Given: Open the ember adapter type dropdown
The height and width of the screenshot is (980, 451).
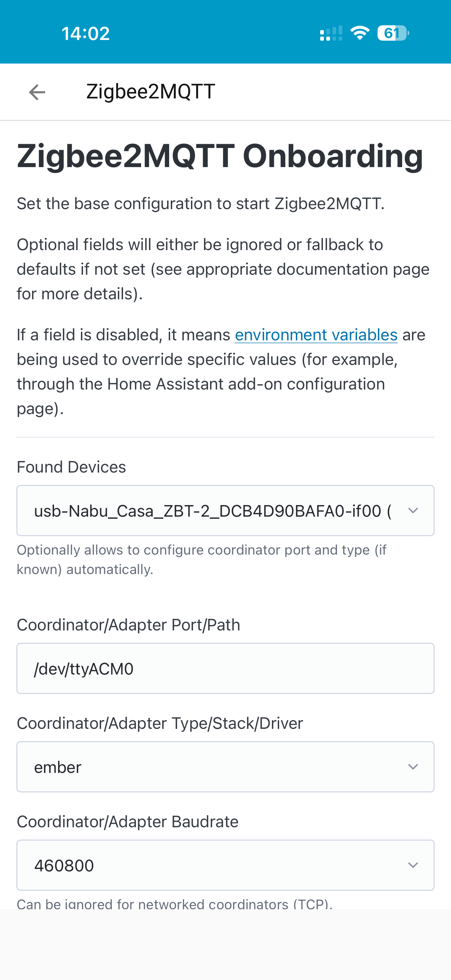Looking at the screenshot, I should coord(213,767).
